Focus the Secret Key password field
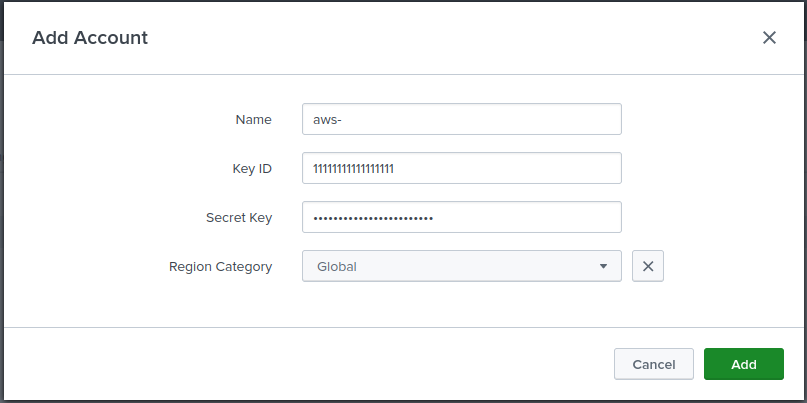807x403 pixels. click(462, 217)
